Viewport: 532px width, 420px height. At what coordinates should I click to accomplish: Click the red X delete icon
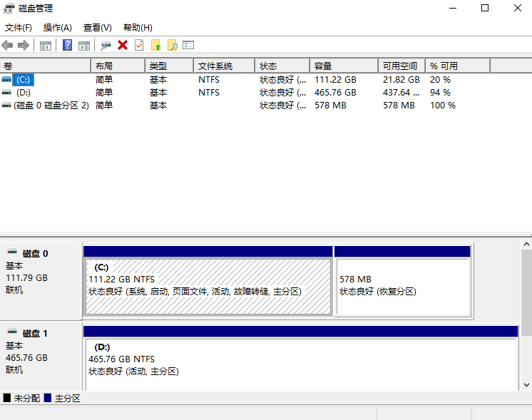123,45
